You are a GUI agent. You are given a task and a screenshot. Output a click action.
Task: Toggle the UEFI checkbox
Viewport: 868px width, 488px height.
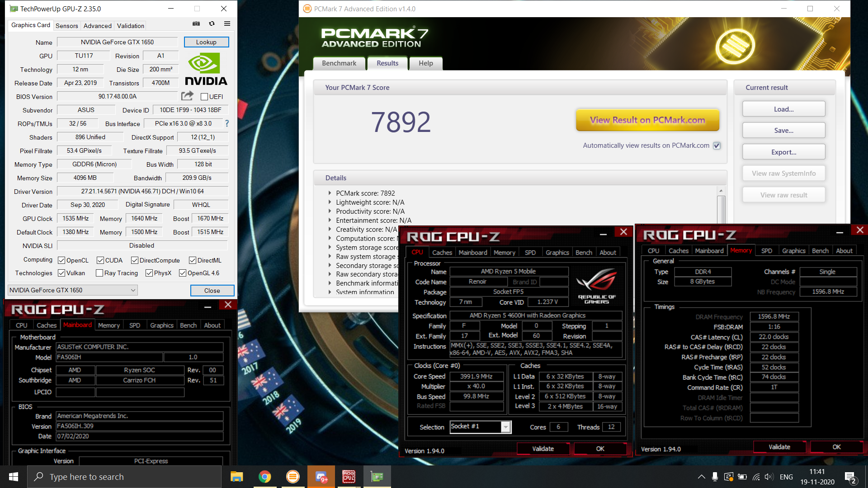(204, 97)
